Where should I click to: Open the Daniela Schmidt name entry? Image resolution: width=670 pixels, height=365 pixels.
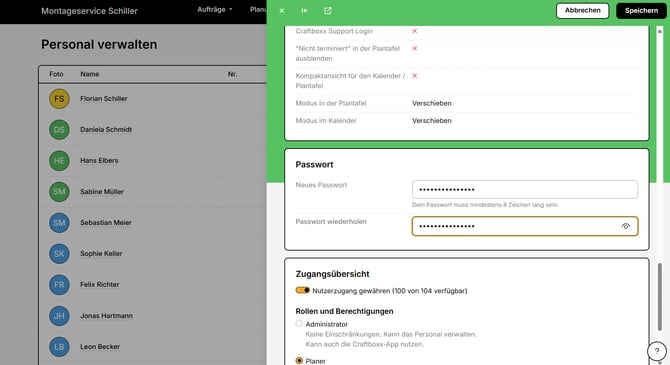coord(106,130)
